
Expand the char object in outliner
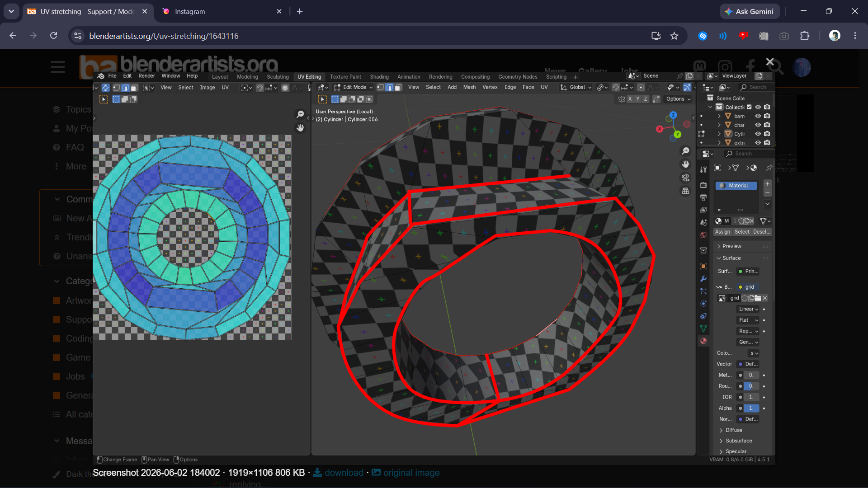point(719,125)
